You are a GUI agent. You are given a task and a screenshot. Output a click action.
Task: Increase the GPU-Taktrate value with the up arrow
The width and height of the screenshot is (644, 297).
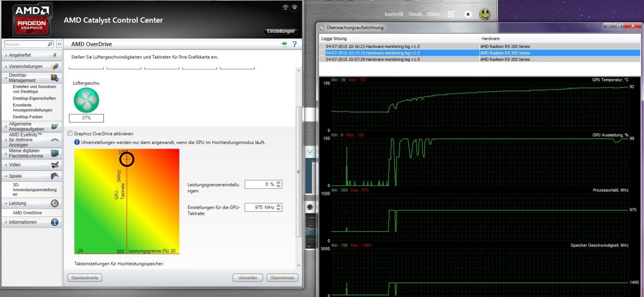(279, 205)
